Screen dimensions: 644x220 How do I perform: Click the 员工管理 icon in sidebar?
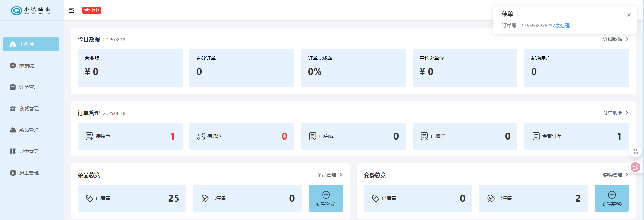click(13, 173)
